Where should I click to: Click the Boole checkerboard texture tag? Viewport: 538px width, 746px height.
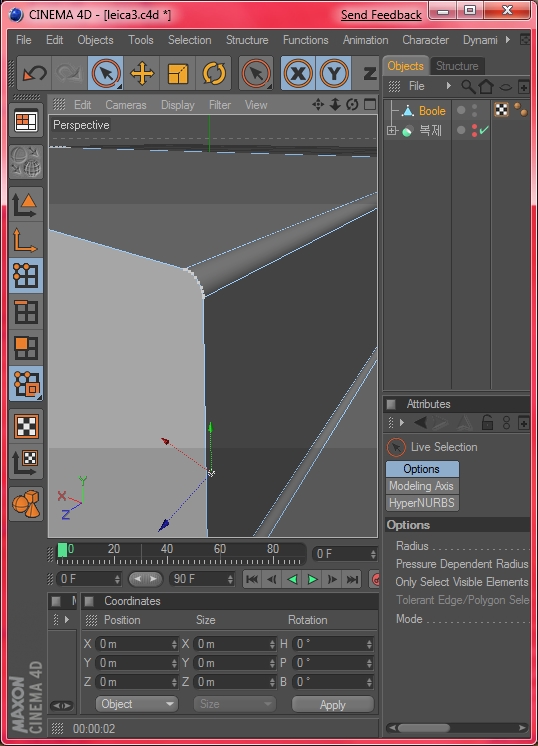click(501, 110)
